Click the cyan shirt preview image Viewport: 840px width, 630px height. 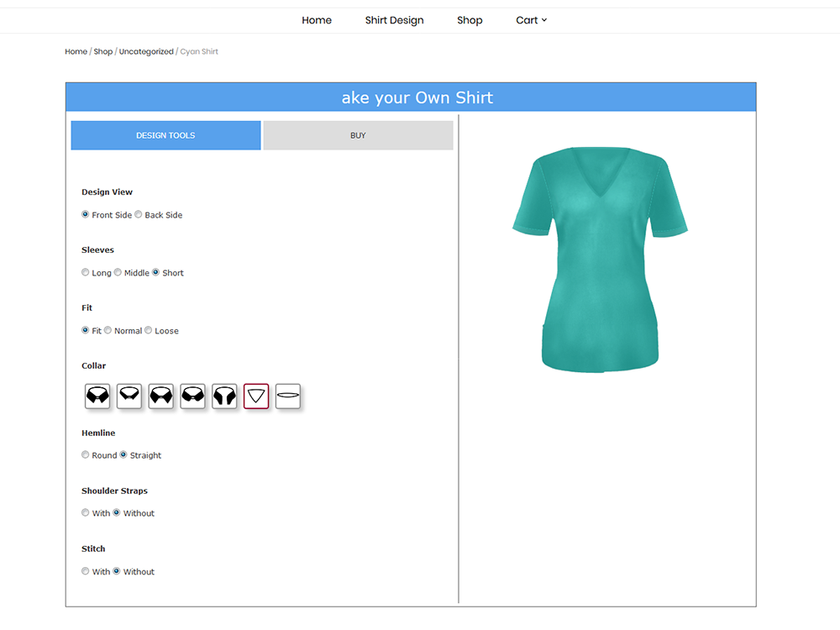coord(600,260)
